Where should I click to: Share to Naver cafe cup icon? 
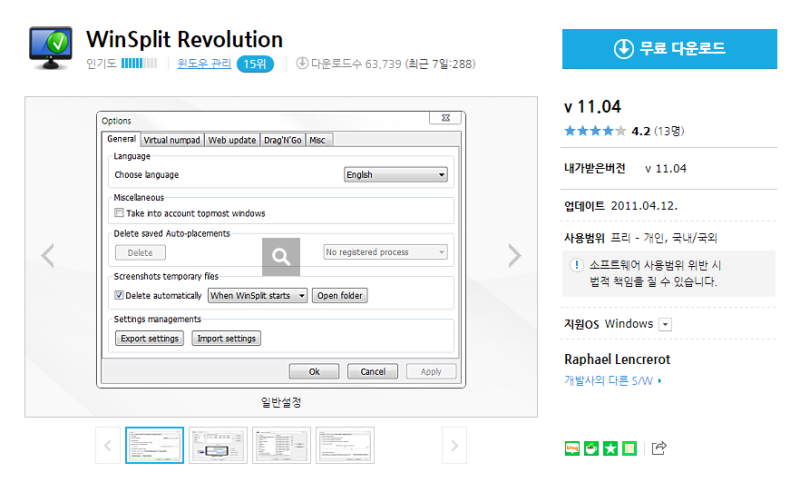click(591, 448)
